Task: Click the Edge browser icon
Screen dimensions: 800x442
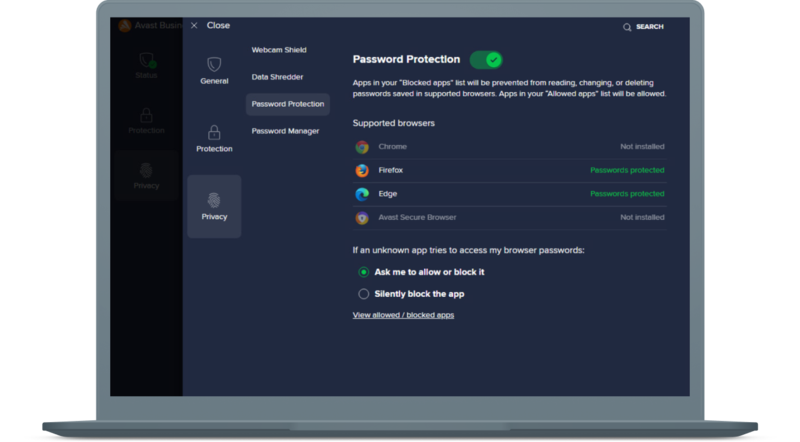Action: [362, 194]
